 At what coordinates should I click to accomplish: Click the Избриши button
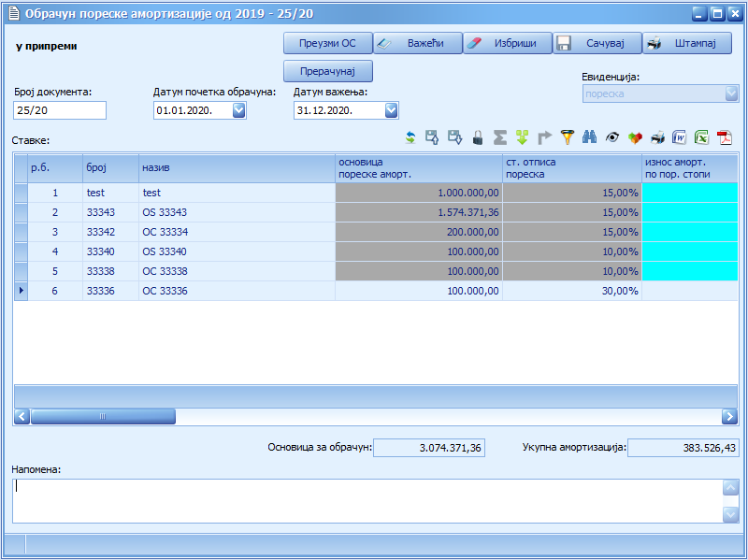[508, 43]
